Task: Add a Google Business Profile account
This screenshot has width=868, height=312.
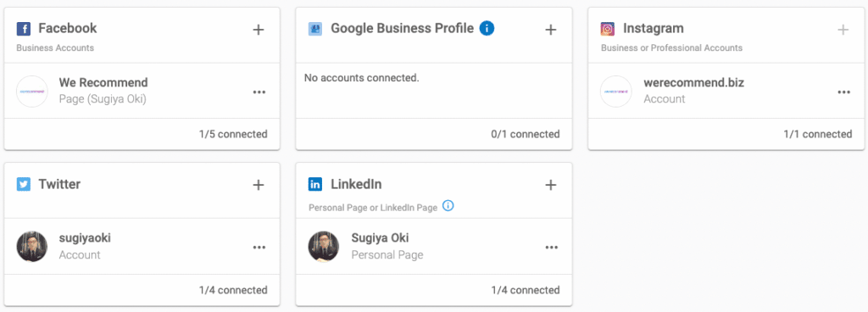Action: (x=550, y=30)
